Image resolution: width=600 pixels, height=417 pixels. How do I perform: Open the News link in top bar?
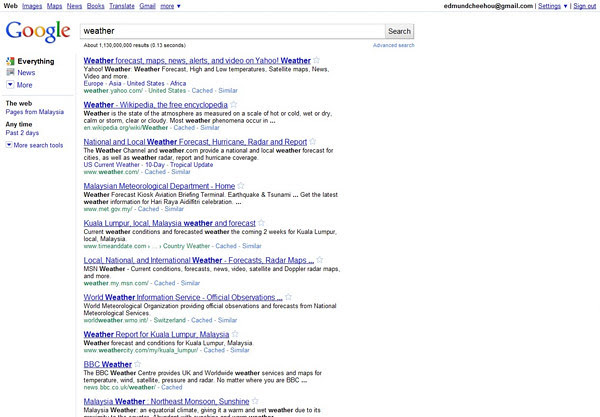pyautogui.click(x=74, y=6)
